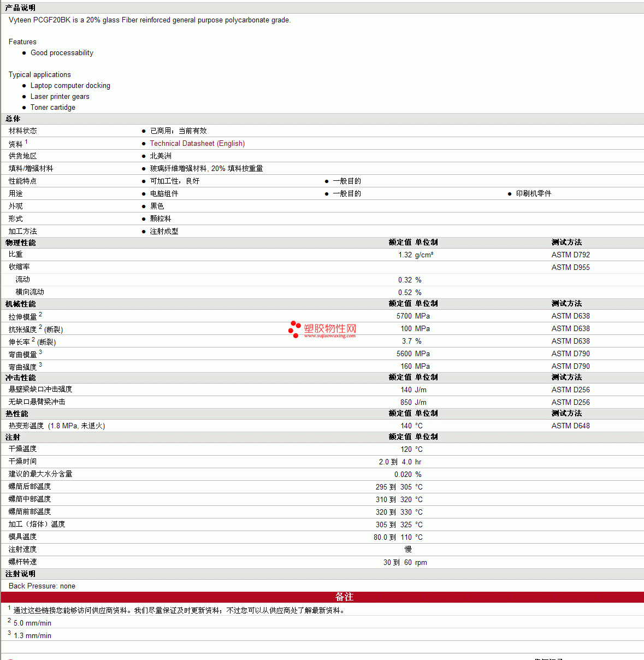Viewport: 644px width, 660px height.
Task: Click the '305 到 325' melt temperature
Action: tap(394, 525)
